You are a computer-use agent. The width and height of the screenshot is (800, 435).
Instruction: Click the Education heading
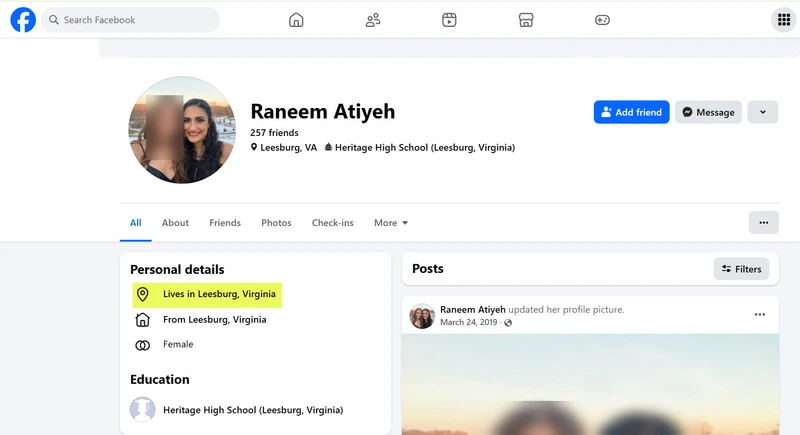(x=160, y=379)
